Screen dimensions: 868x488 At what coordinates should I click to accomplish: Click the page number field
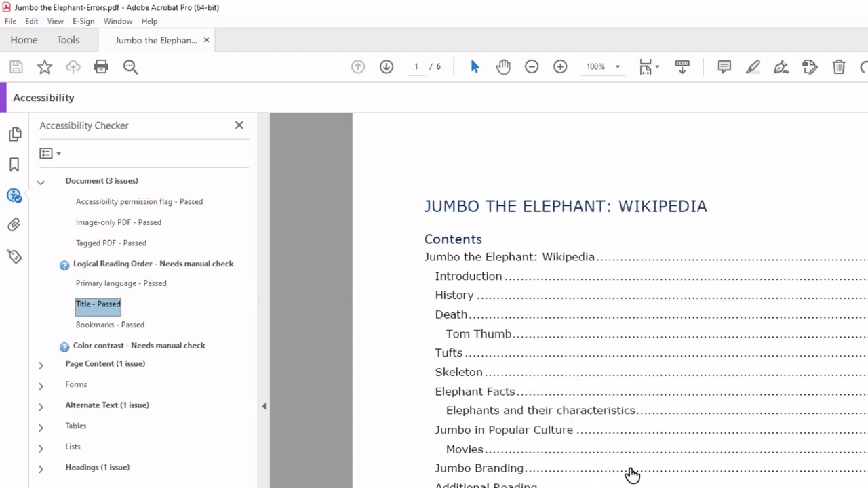416,66
